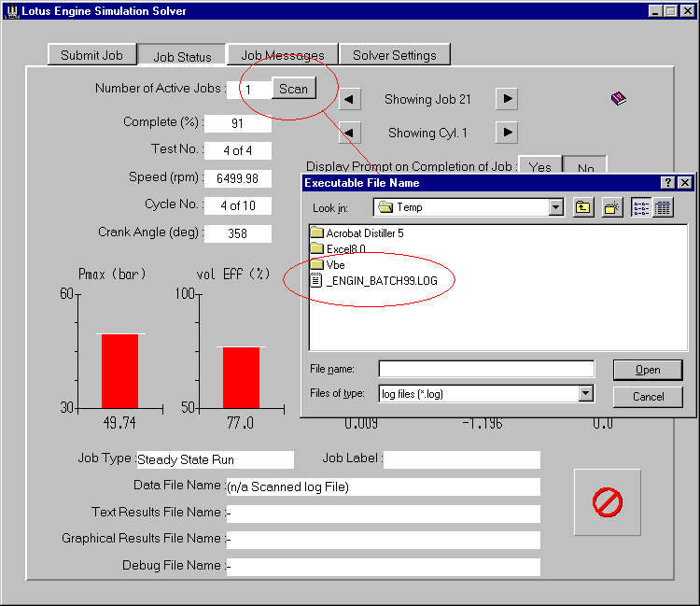Click Cancel in the file dialog
The height and width of the screenshot is (606, 700).
point(648,397)
